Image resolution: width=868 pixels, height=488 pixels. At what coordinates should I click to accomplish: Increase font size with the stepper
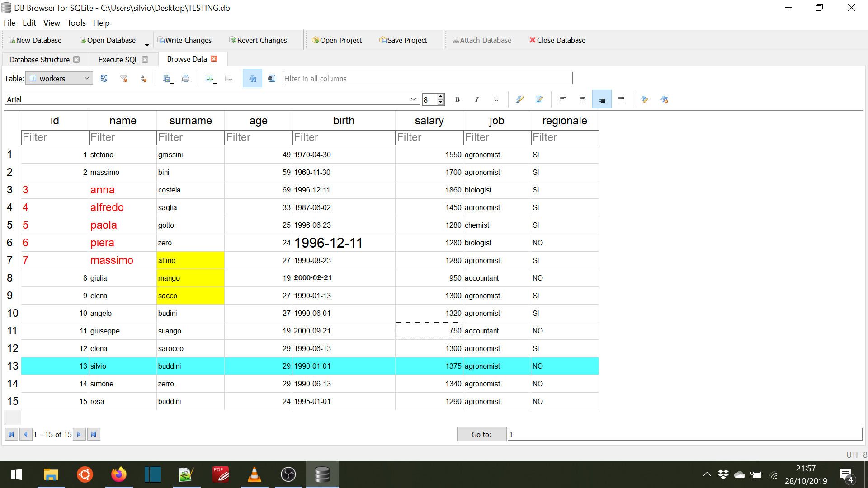[x=440, y=96]
